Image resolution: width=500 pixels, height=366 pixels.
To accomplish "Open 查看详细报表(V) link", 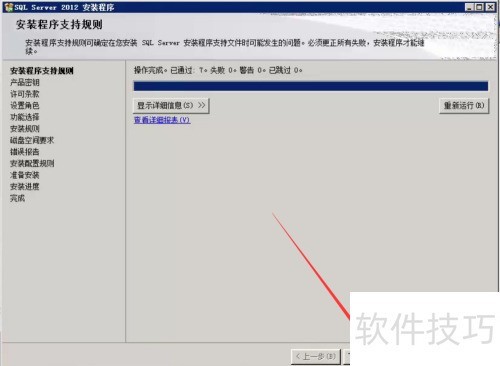I will tap(162, 120).
